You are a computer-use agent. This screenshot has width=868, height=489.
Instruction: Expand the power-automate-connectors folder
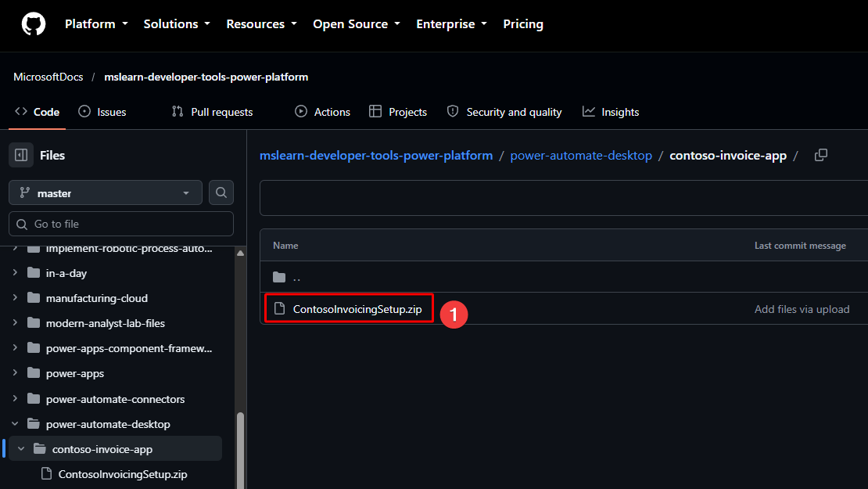[15, 399]
